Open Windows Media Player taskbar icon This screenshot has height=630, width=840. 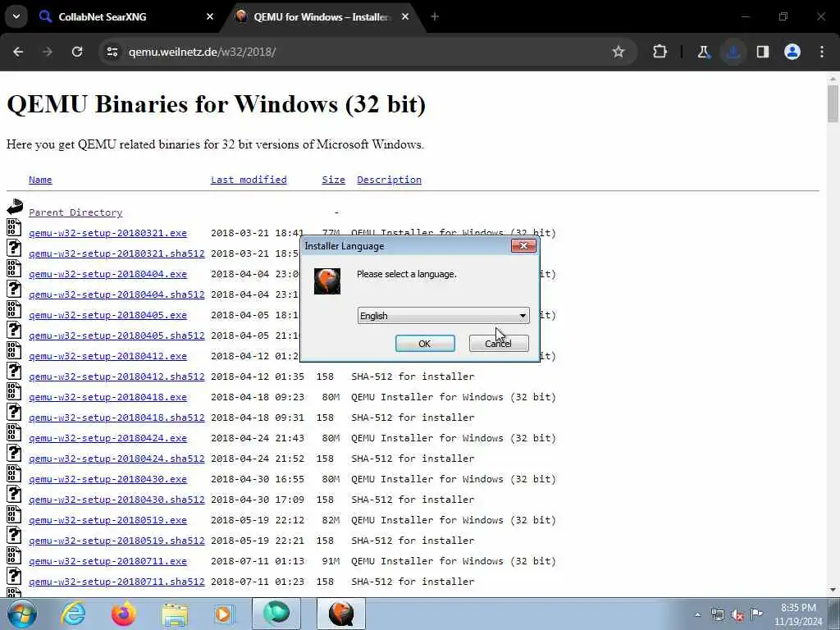[x=224, y=614]
